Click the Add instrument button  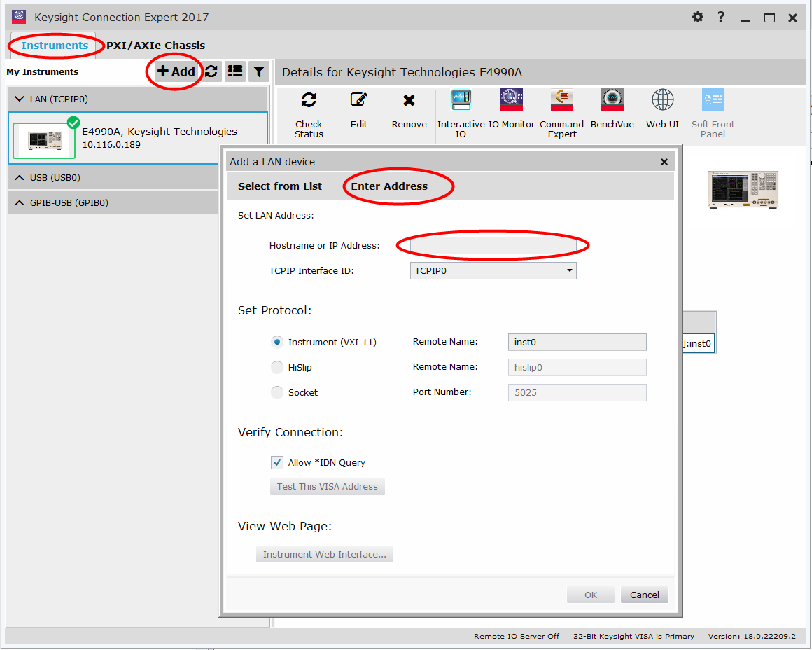coord(176,71)
